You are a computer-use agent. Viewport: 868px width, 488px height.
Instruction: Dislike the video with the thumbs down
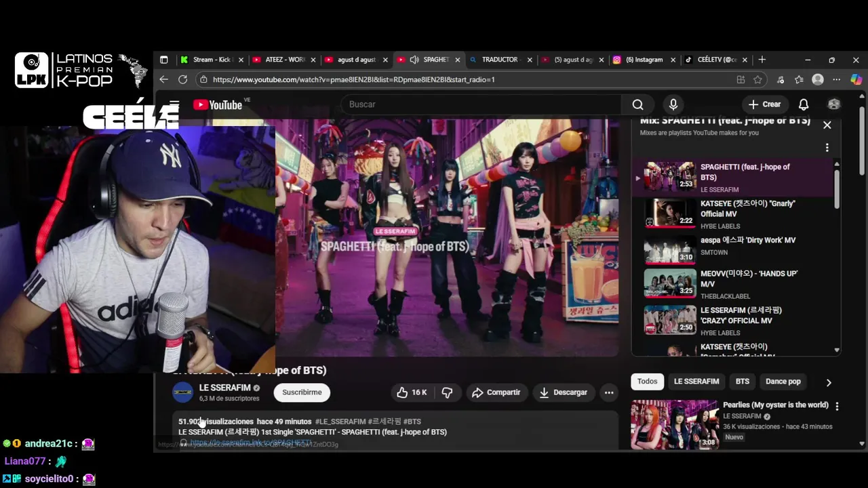[447, 392]
